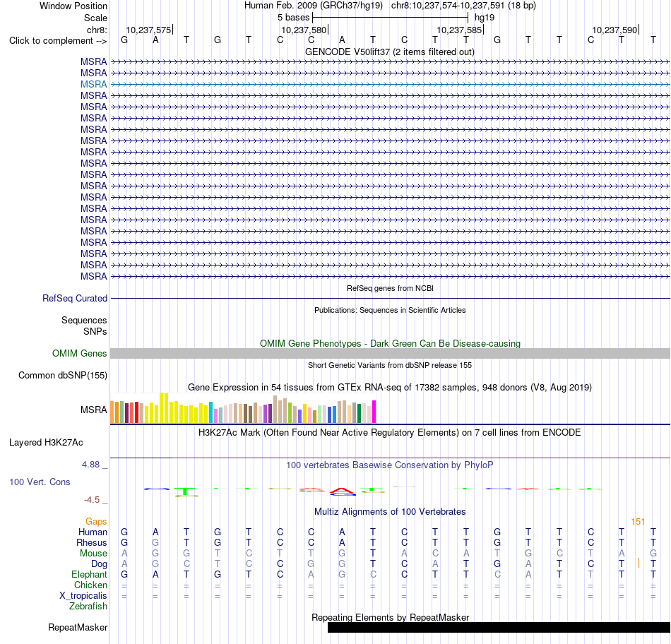Click the magenta bar in GTEx chart
The image size is (671, 644).
coord(374,412)
